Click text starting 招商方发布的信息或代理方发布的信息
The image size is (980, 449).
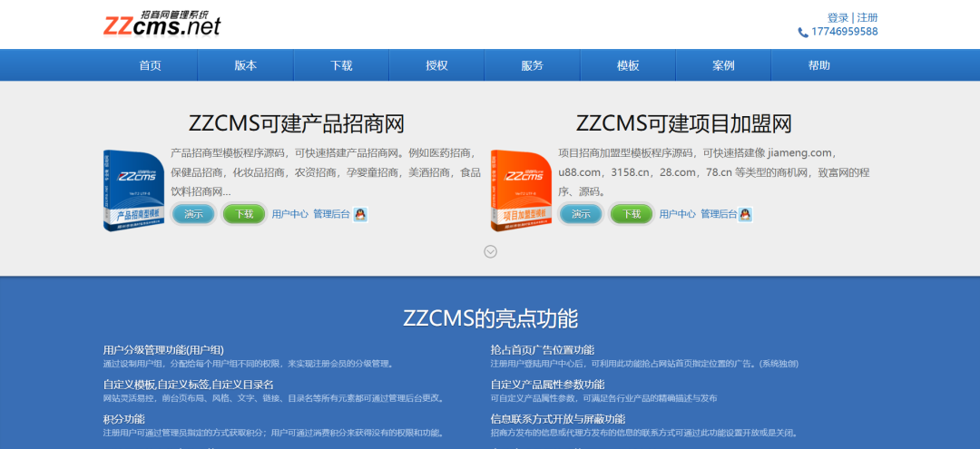pyautogui.click(x=644, y=433)
